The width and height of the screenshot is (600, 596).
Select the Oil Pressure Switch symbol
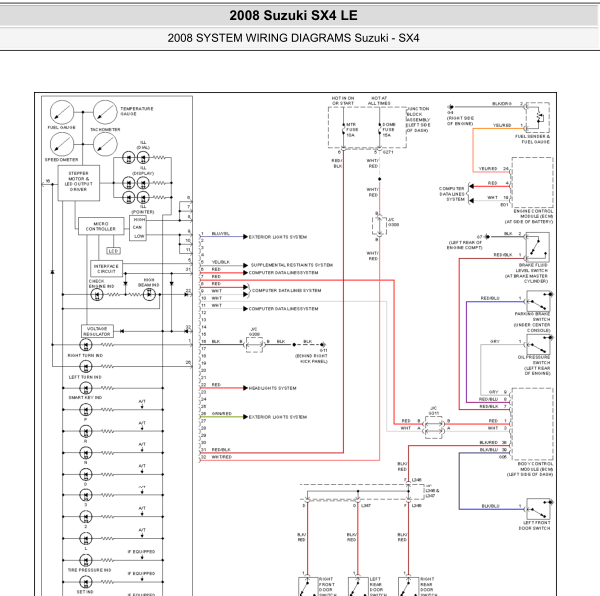[x=539, y=345]
